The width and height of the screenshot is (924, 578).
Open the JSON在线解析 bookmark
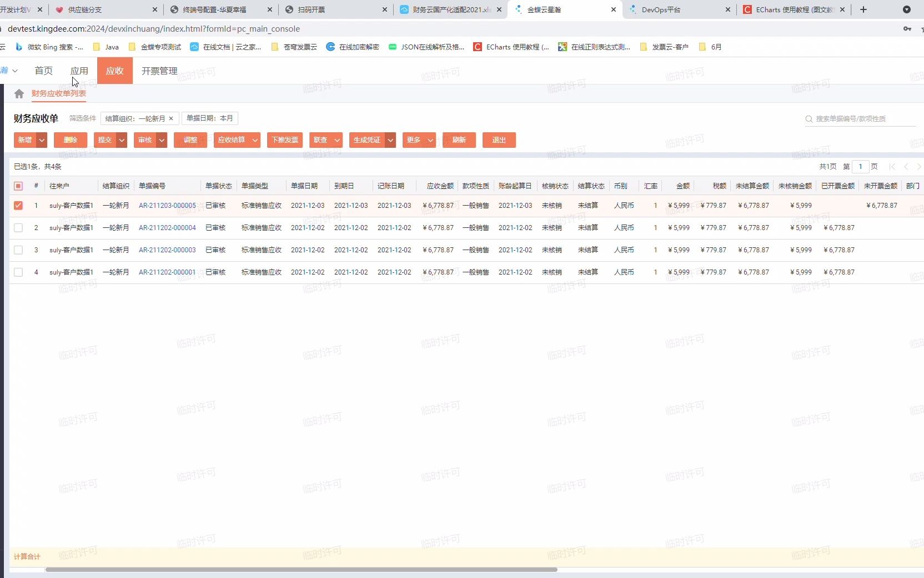coord(426,47)
